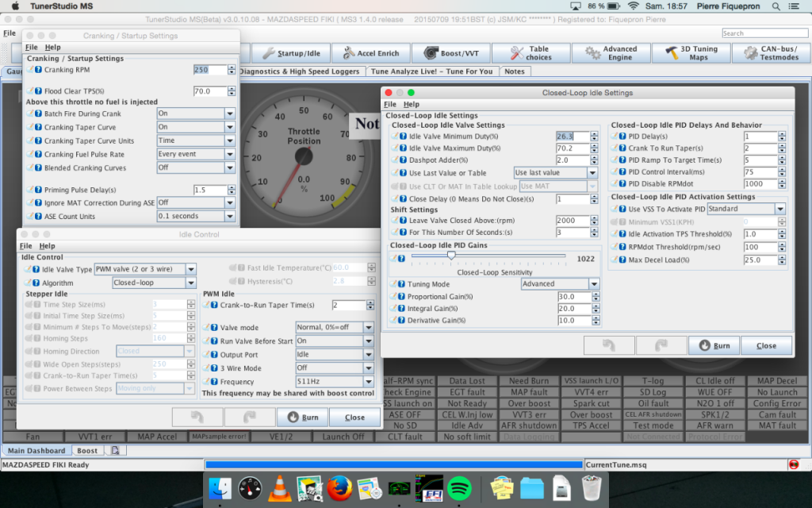812x508 pixels.
Task: Click the redo arrow in Closed-Loop Idle Settings
Action: (x=661, y=346)
